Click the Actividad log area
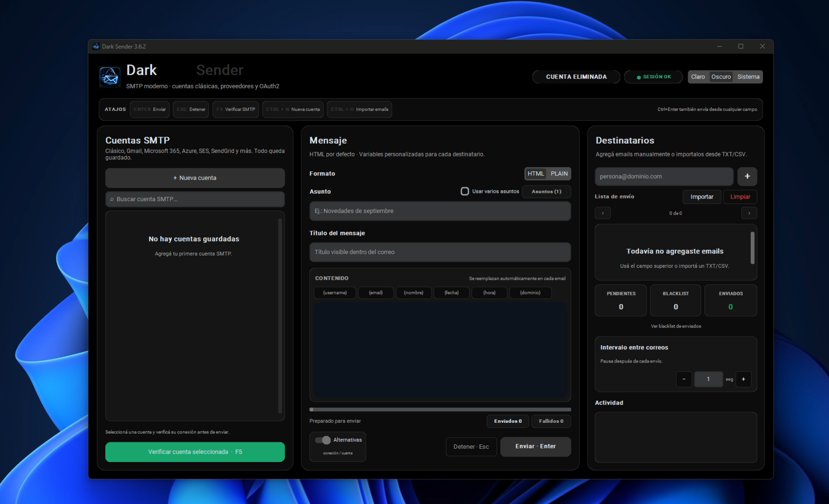The height and width of the screenshot is (504, 829). point(676,437)
